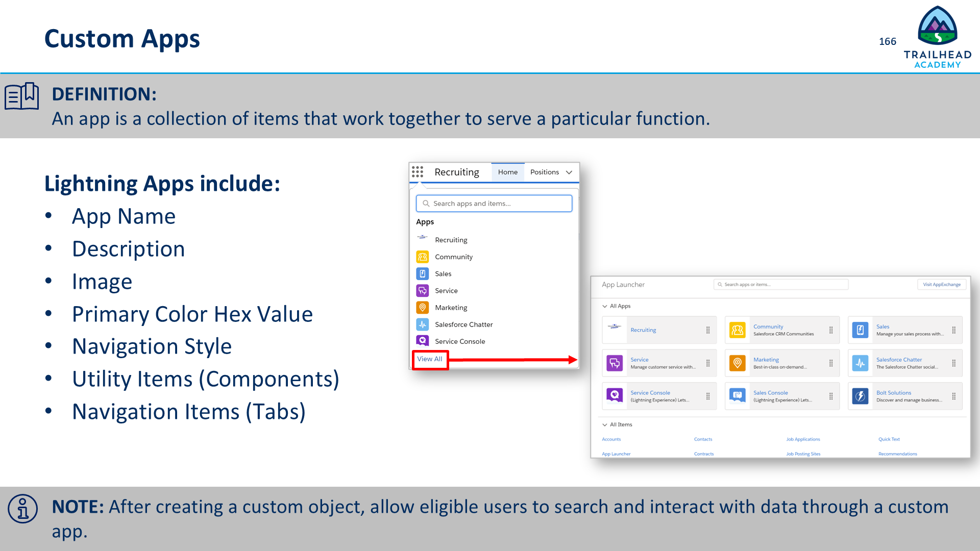This screenshot has height=551, width=980.
Task: Click the search magnifier in apps dropdown
Action: coord(426,203)
